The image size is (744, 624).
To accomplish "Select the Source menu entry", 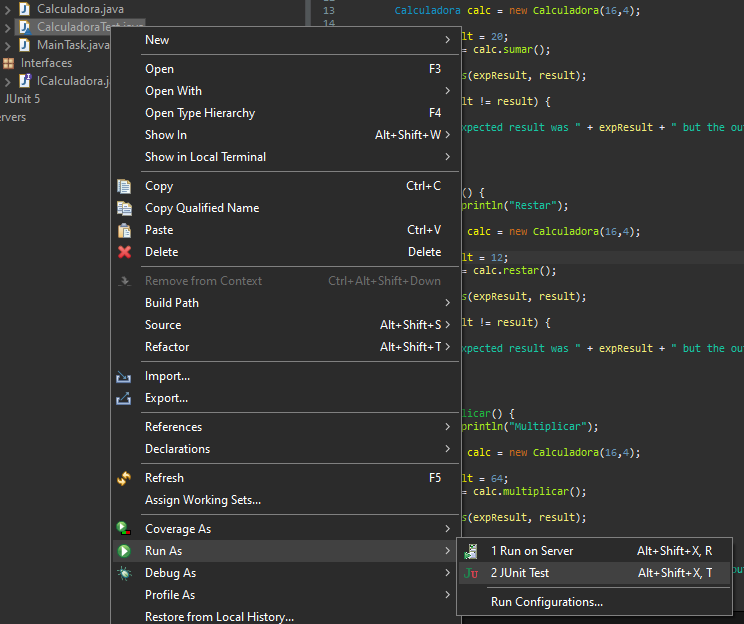I will [x=286, y=325].
